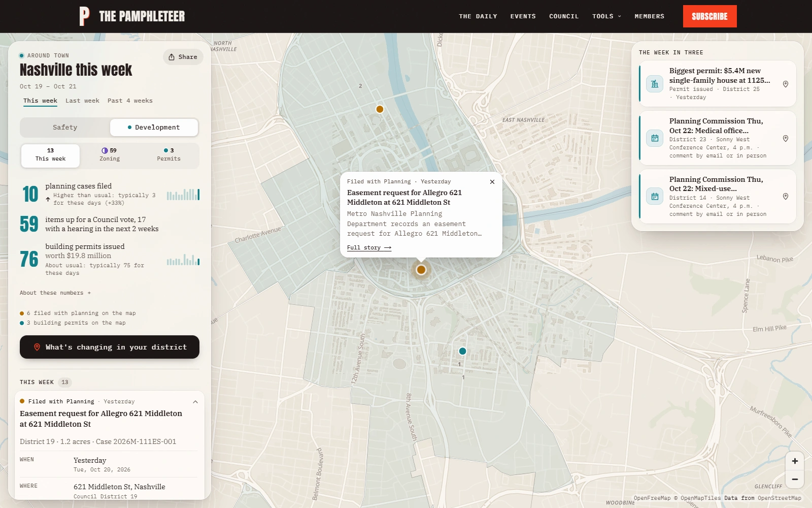Select the This week tab
This screenshot has width=812, height=508.
[40, 101]
